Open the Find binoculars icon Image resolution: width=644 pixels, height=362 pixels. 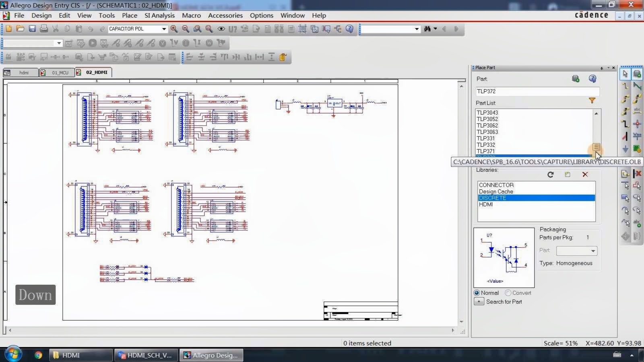point(427,29)
